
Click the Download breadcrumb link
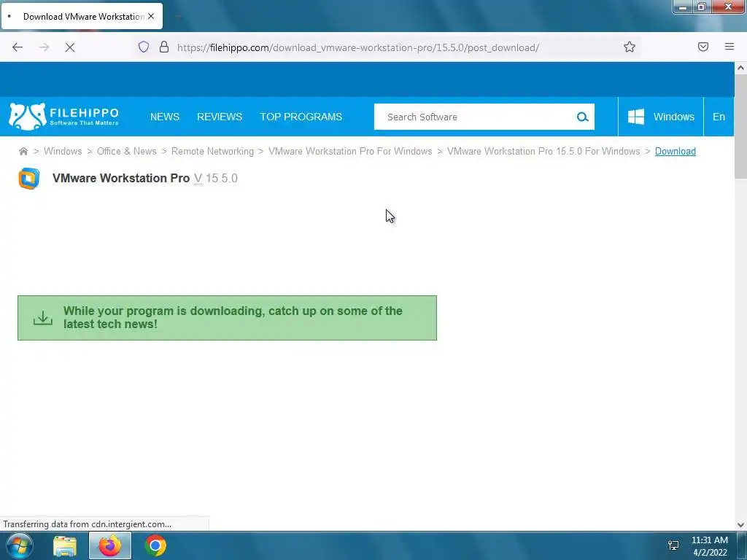pyautogui.click(x=675, y=152)
